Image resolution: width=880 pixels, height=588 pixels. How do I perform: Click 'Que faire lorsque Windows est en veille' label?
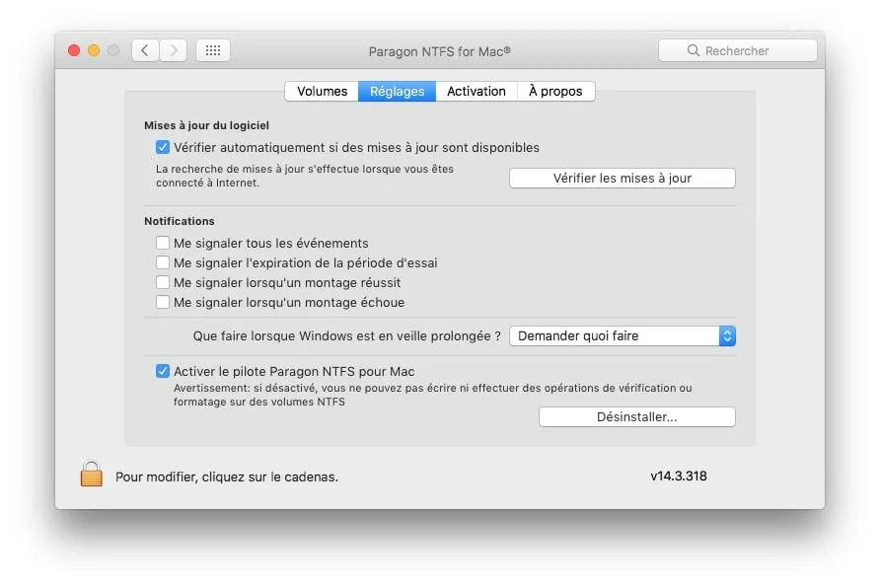(347, 335)
